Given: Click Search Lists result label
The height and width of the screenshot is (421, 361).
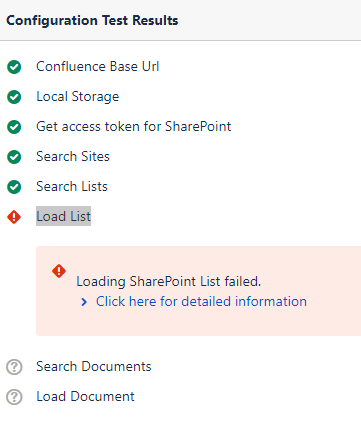Looking at the screenshot, I should (72, 186).
